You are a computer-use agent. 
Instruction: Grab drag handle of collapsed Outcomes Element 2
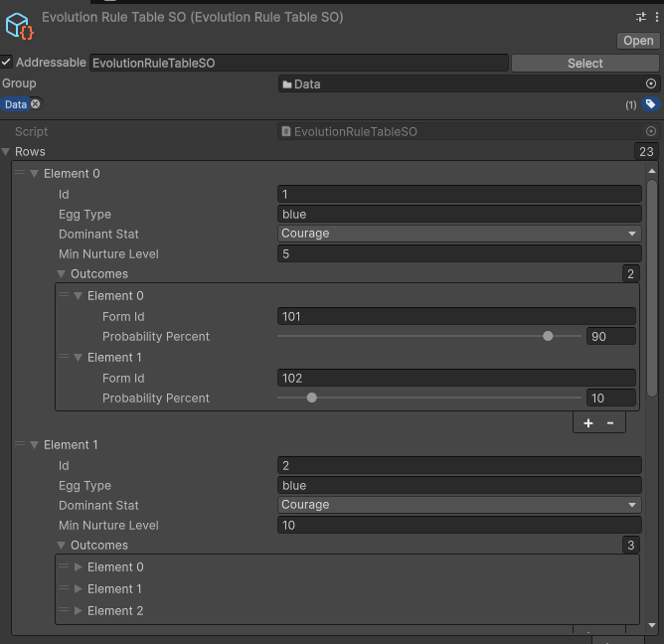click(x=64, y=609)
